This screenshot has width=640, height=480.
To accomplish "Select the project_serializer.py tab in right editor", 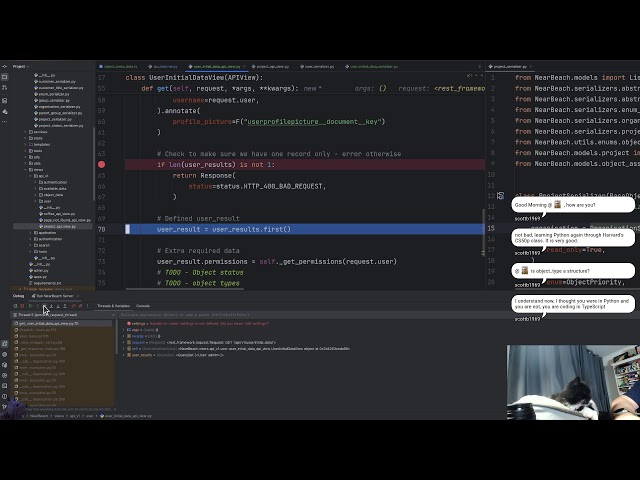I will (508, 66).
